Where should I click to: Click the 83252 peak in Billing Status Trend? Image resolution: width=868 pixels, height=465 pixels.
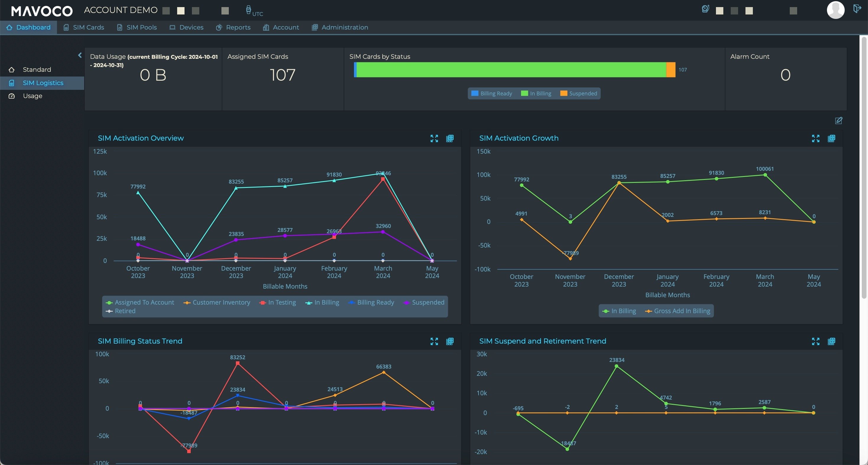click(x=238, y=363)
